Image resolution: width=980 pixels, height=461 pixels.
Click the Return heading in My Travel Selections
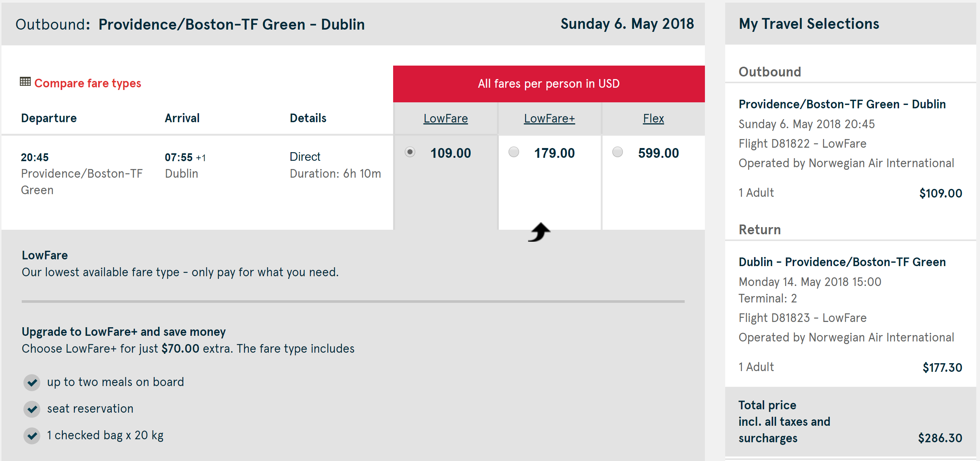tap(759, 230)
